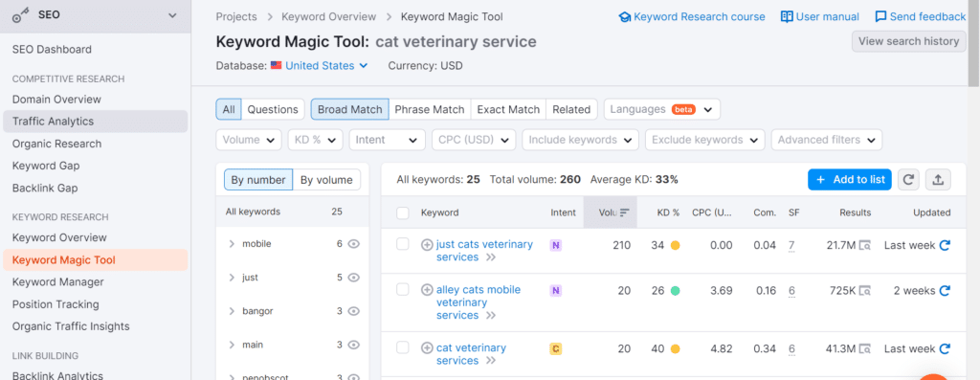Open the KD % filter dropdown
Image resolution: width=980 pixels, height=380 pixels.
[x=315, y=140]
